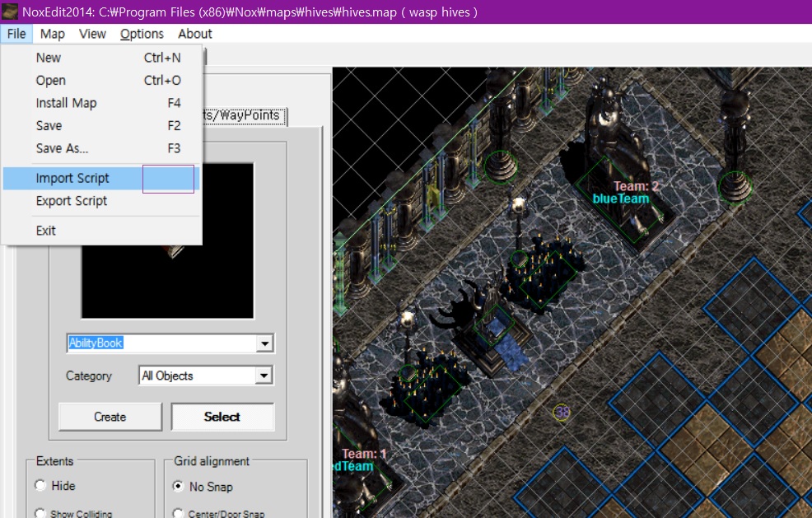The width and height of the screenshot is (812, 518).
Task: Click the object preview thumbnail
Action: click(168, 240)
